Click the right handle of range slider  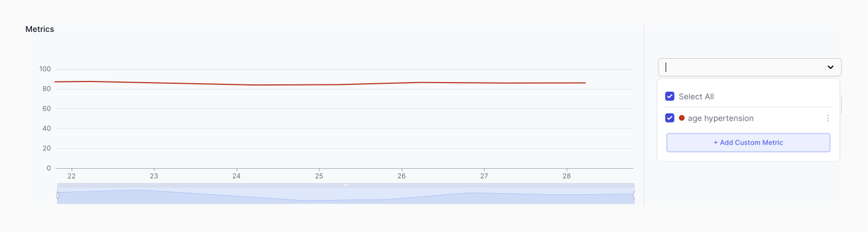(x=634, y=195)
